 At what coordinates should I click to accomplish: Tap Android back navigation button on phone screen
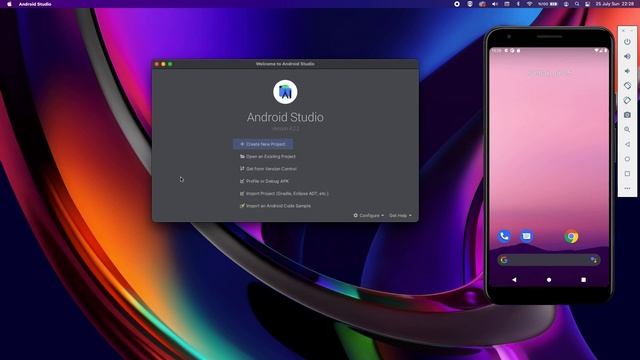(514, 280)
